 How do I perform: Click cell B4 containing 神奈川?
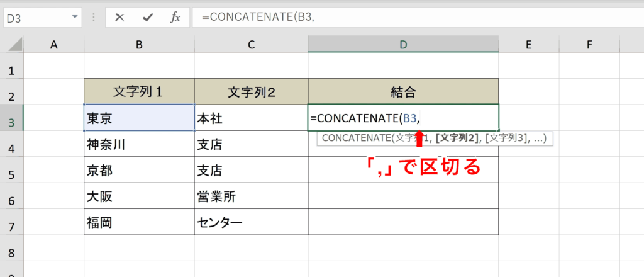tap(139, 144)
